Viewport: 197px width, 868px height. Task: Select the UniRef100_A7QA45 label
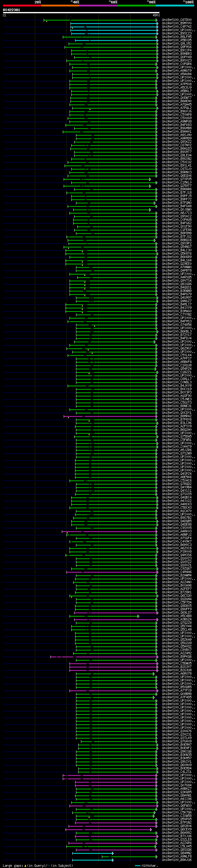tap(176, 104)
